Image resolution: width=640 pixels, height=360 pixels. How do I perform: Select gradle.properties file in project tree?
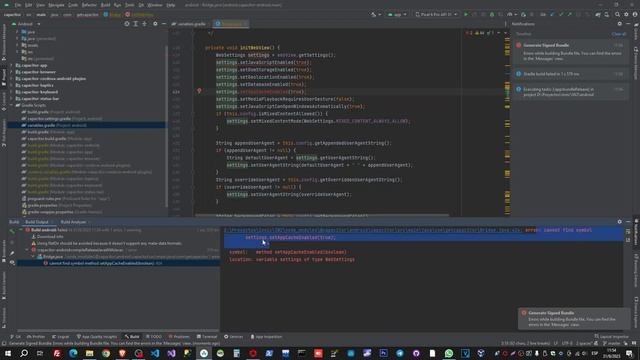coord(57,205)
